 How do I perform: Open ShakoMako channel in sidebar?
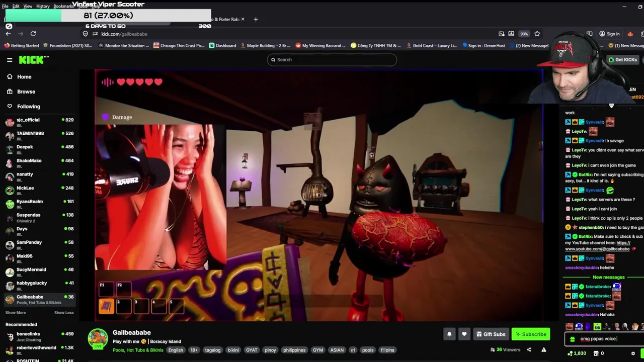(x=39, y=163)
